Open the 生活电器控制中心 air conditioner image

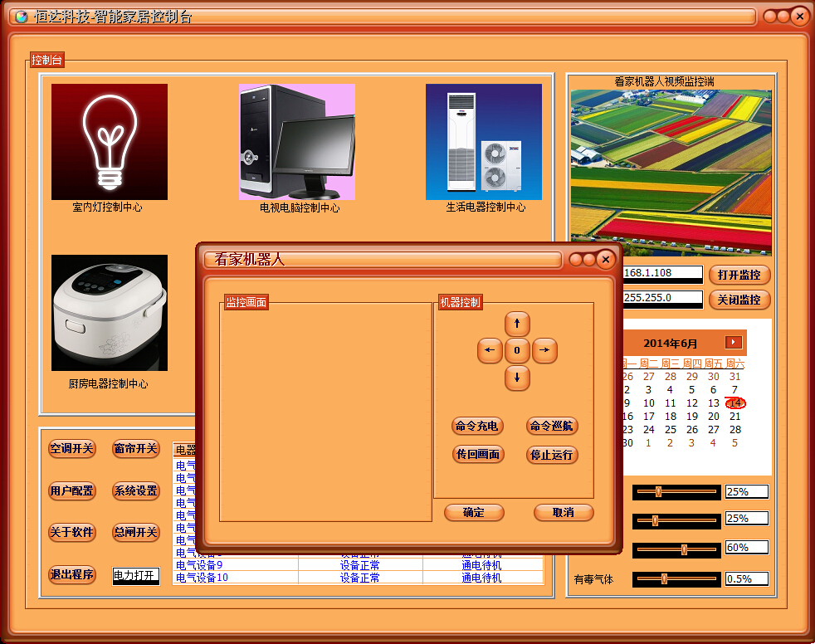point(483,142)
